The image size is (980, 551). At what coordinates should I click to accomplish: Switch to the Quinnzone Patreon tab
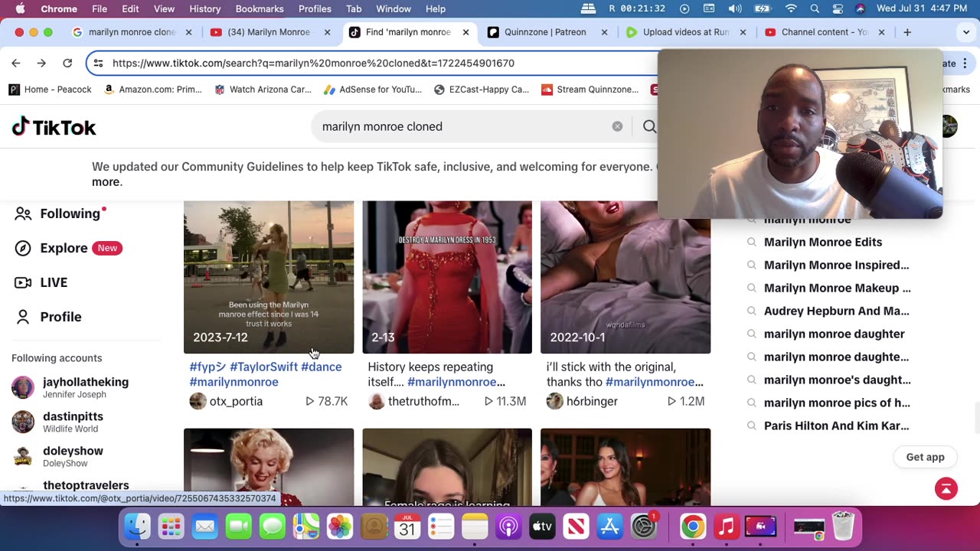pos(547,32)
